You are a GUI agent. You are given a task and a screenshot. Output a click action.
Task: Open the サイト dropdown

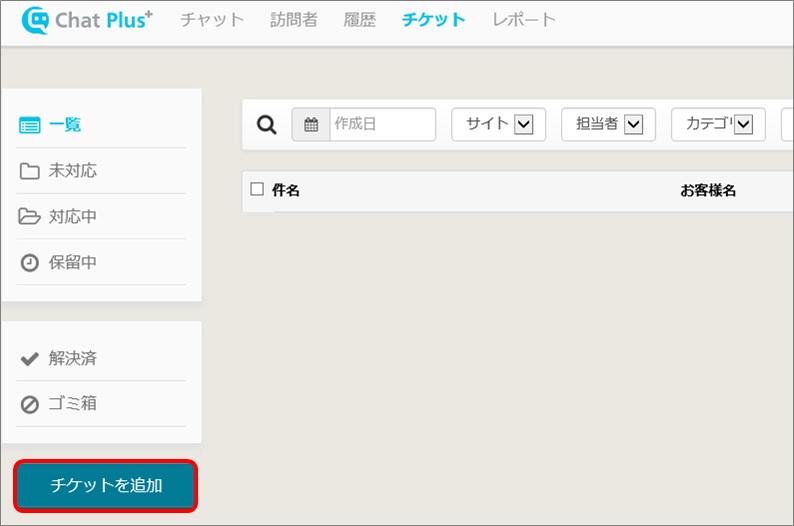[x=498, y=124]
